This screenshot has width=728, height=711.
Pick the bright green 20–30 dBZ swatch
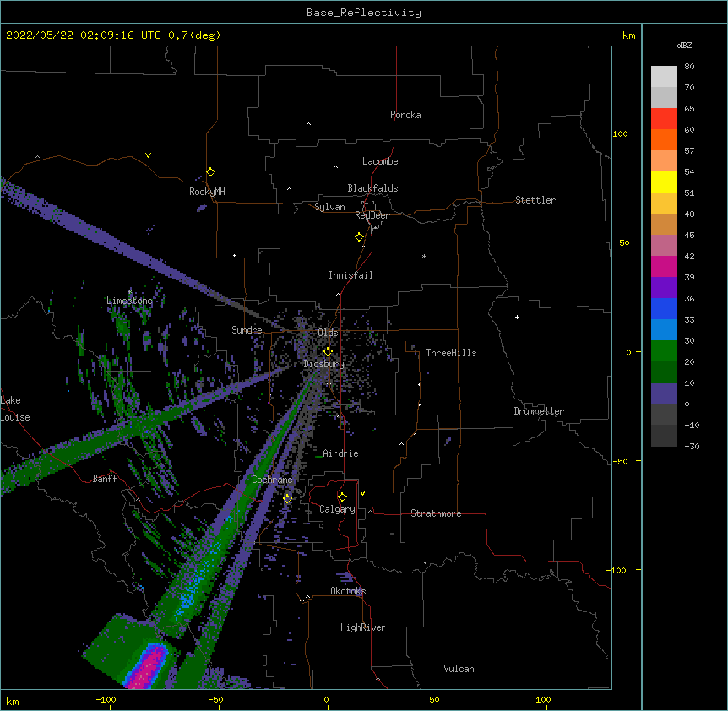pyautogui.click(x=664, y=351)
